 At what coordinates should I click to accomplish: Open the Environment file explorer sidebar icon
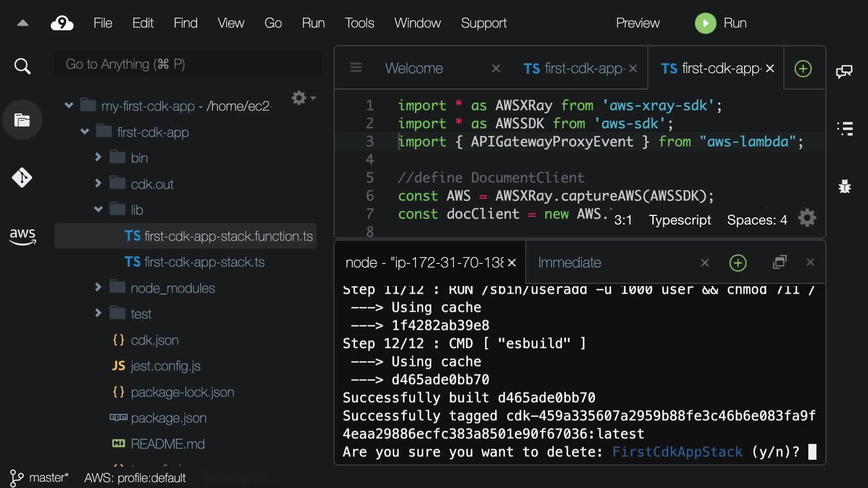22,120
